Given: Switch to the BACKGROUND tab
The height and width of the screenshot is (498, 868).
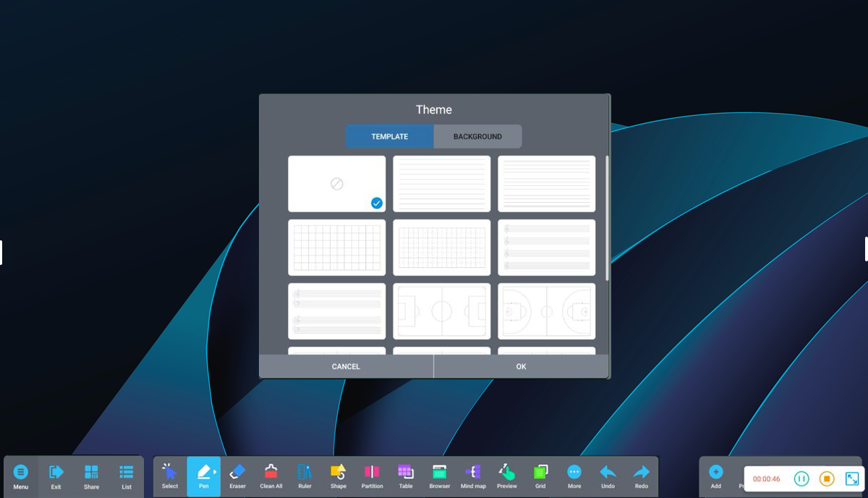Looking at the screenshot, I should [477, 136].
